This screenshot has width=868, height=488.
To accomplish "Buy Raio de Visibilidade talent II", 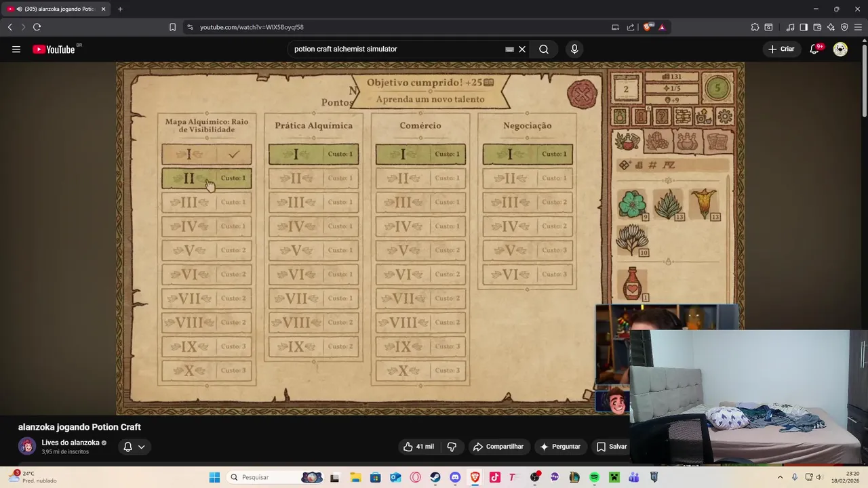I will (207, 178).
